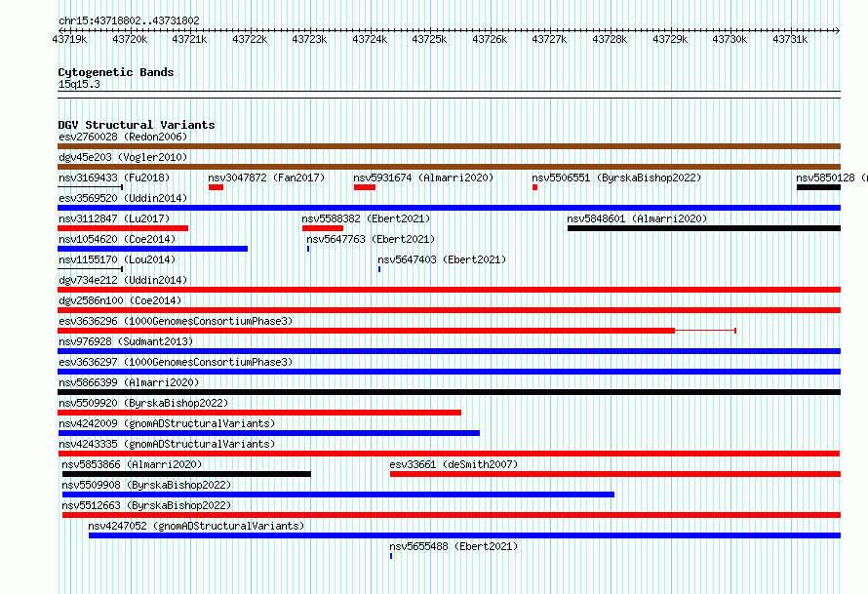The width and height of the screenshot is (868, 594).
Task: Click the 43728k ruler tick label
Action: (x=610, y=39)
